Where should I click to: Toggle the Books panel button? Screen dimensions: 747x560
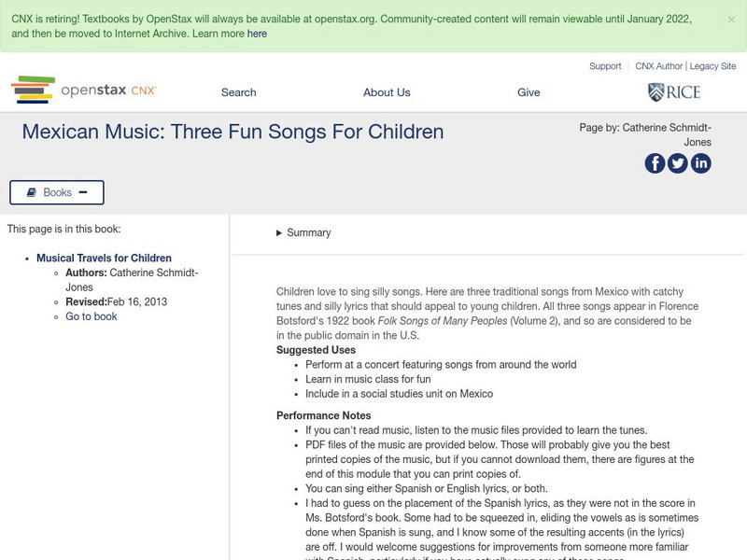pos(57,192)
